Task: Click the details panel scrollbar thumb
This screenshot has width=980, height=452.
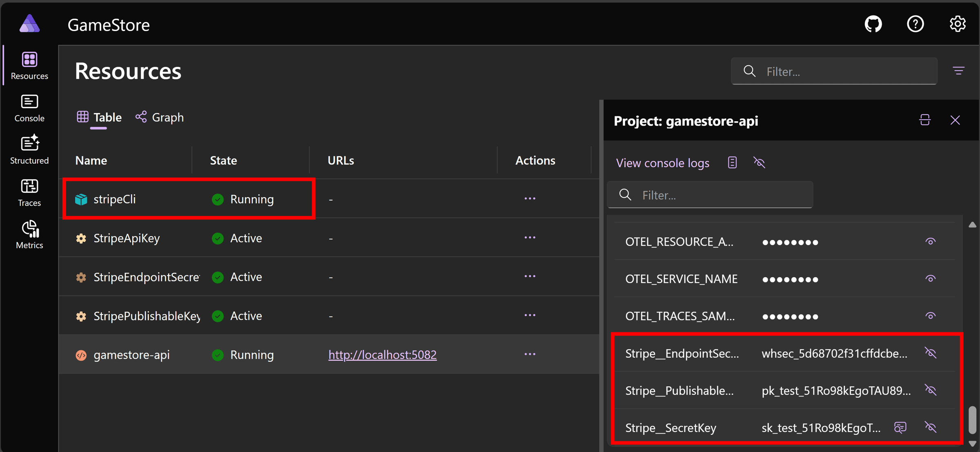Action: pyautogui.click(x=972, y=420)
